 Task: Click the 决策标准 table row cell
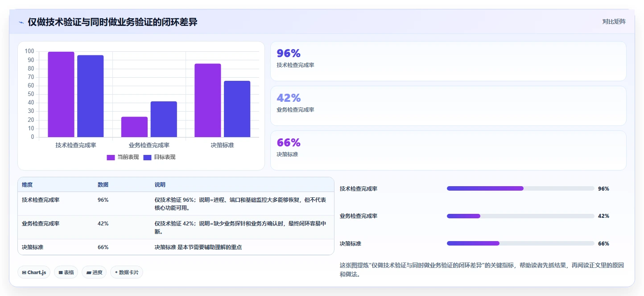[x=33, y=247]
